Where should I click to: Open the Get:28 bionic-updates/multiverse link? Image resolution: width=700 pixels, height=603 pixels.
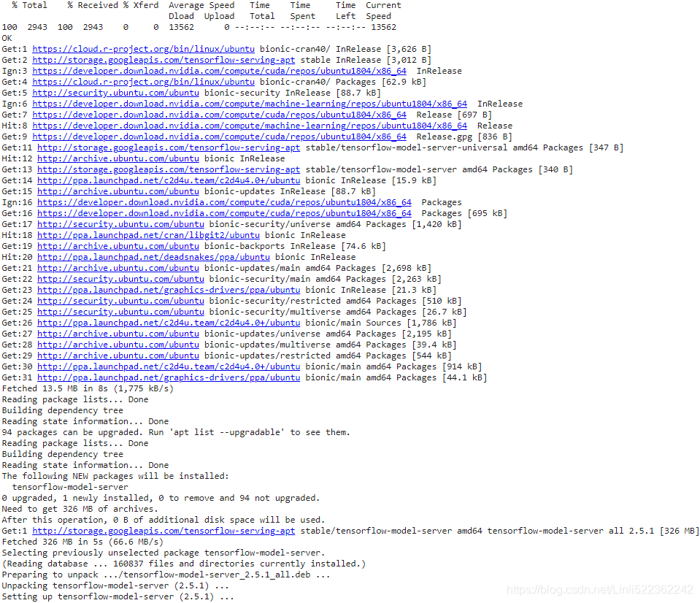point(118,344)
